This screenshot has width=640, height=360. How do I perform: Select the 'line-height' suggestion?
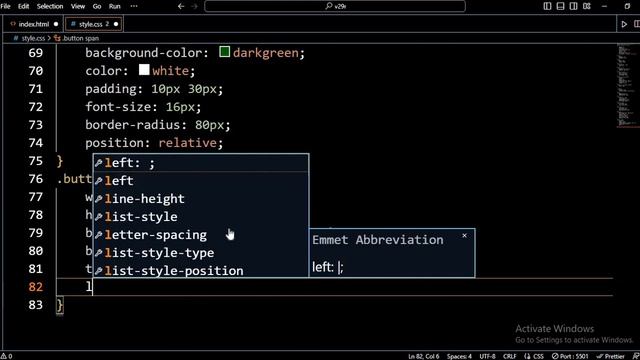[201, 199]
